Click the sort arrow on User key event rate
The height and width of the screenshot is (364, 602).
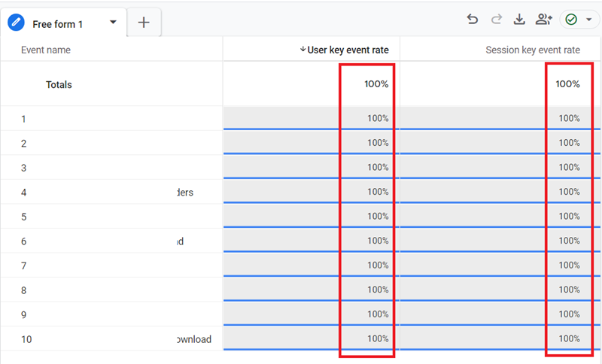(x=303, y=50)
